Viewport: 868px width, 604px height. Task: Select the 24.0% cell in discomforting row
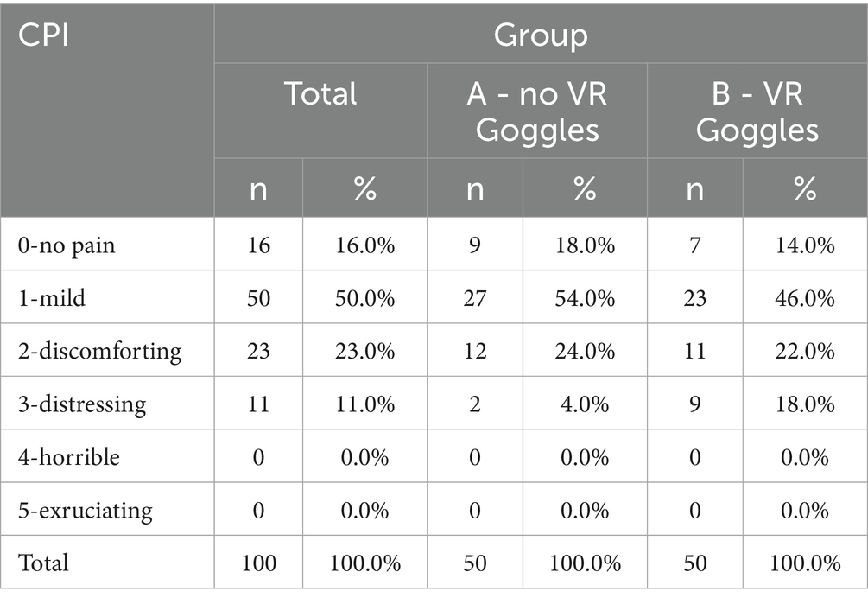(x=585, y=351)
